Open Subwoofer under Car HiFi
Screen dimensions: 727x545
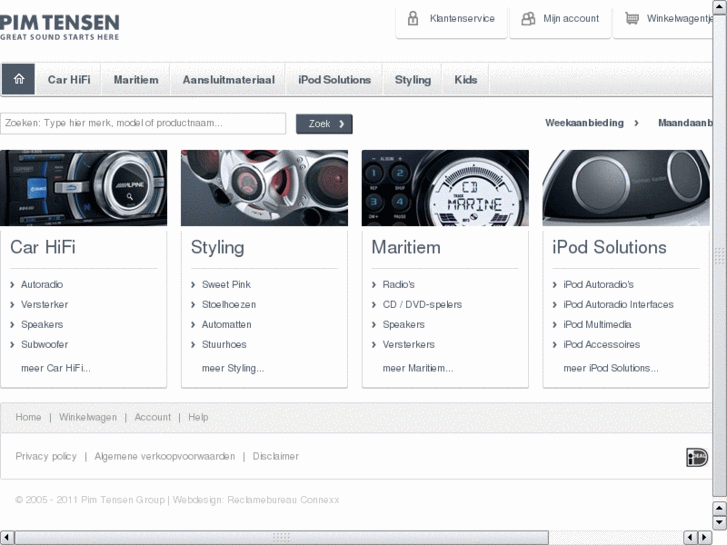45,344
